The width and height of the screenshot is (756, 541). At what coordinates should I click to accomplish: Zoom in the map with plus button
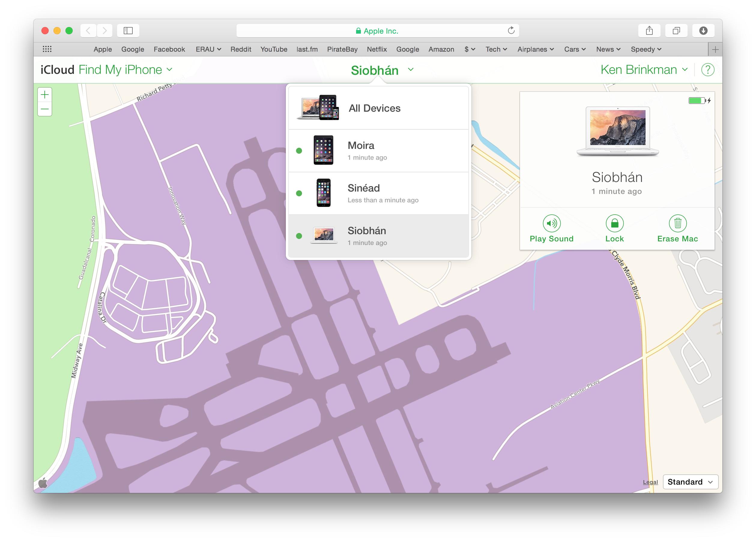(45, 95)
